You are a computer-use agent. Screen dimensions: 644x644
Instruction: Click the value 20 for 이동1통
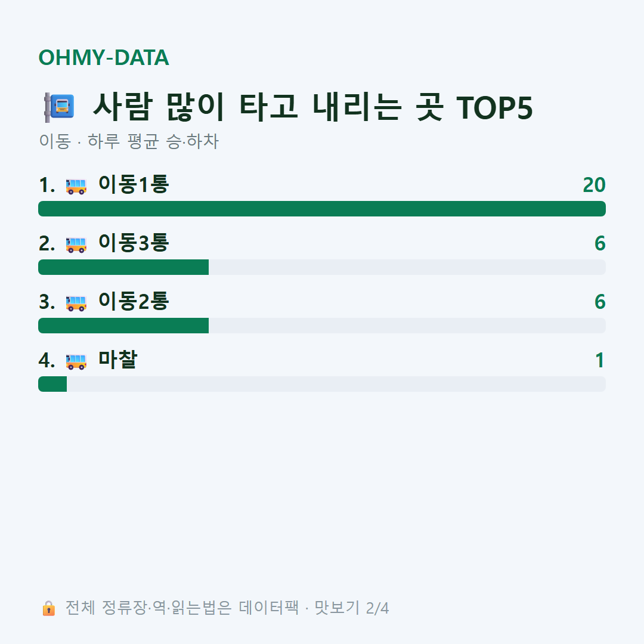tap(594, 185)
